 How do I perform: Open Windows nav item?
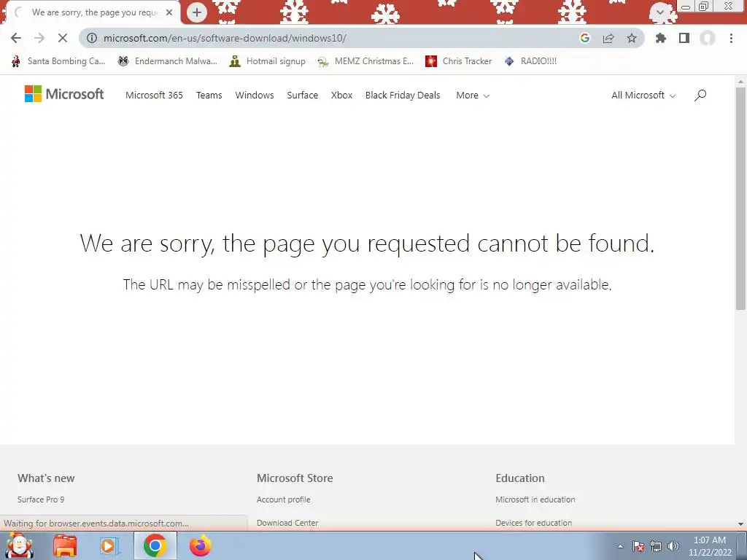click(x=255, y=96)
